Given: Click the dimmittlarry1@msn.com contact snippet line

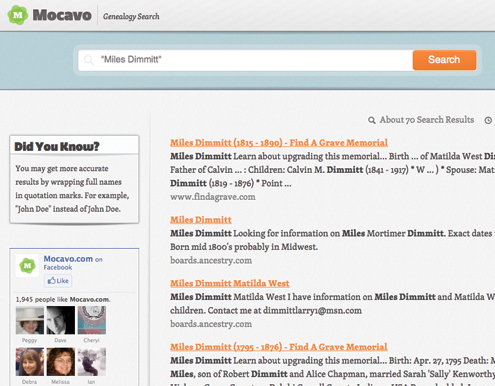Looking at the screenshot, I should pos(266,311).
